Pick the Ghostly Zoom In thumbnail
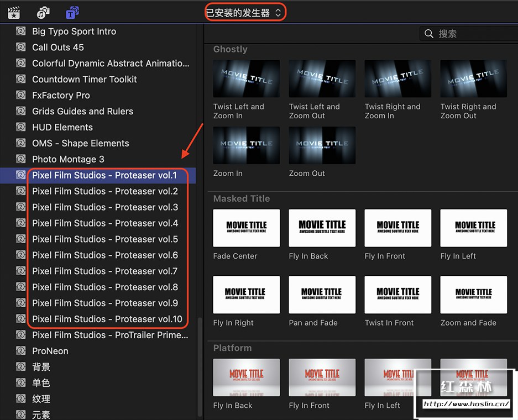 pyautogui.click(x=247, y=145)
